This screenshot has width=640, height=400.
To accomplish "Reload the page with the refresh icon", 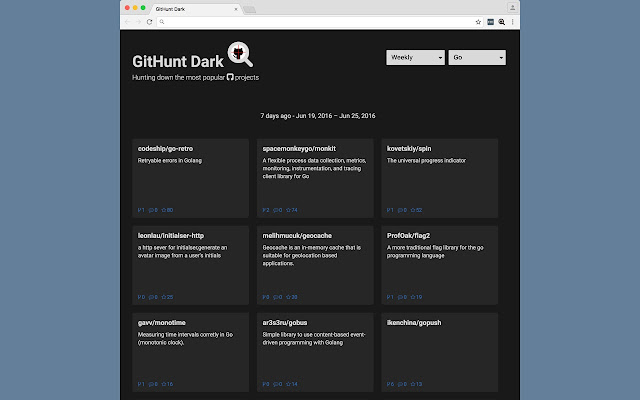I will [x=149, y=22].
